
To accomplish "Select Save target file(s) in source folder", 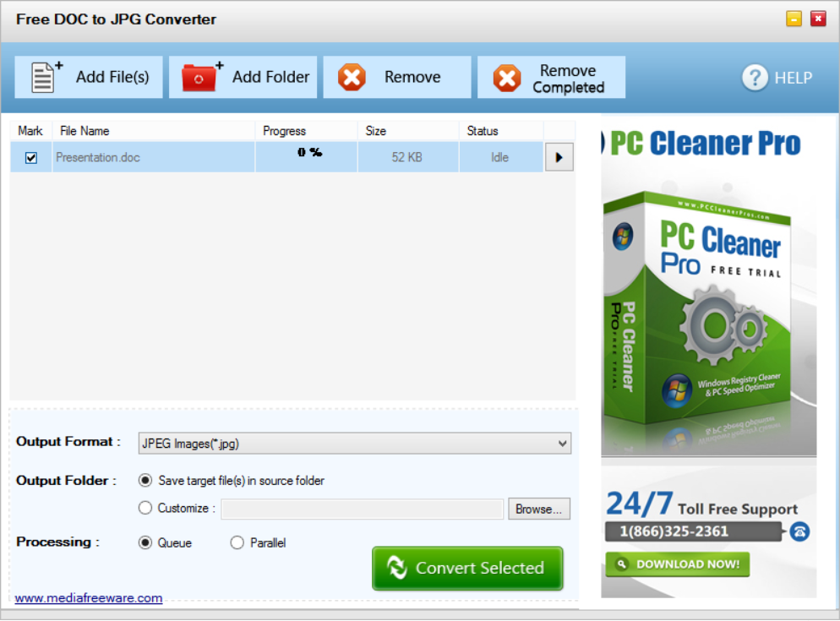I will (145, 481).
